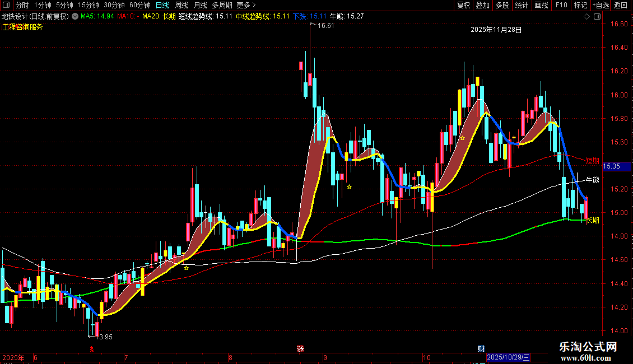Select the 60分钟 period tab

[139, 5]
